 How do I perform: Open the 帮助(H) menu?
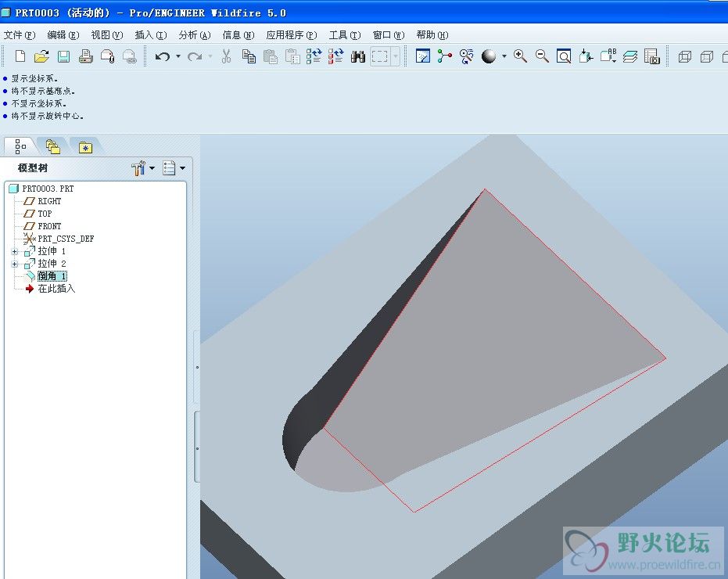[432, 35]
